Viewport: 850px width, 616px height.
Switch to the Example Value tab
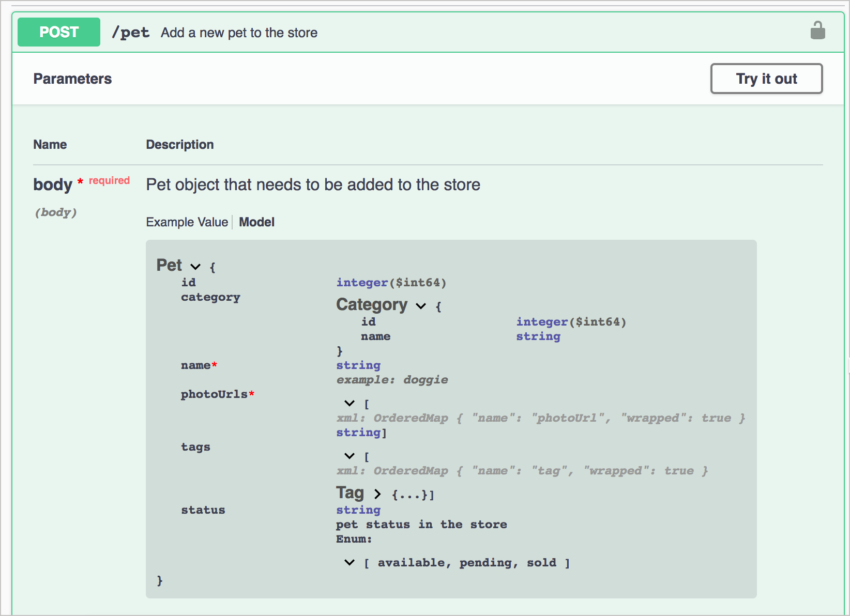pos(187,222)
